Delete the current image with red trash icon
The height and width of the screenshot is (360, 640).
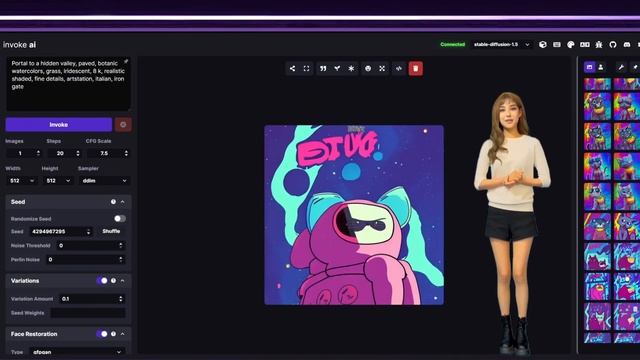tap(416, 69)
